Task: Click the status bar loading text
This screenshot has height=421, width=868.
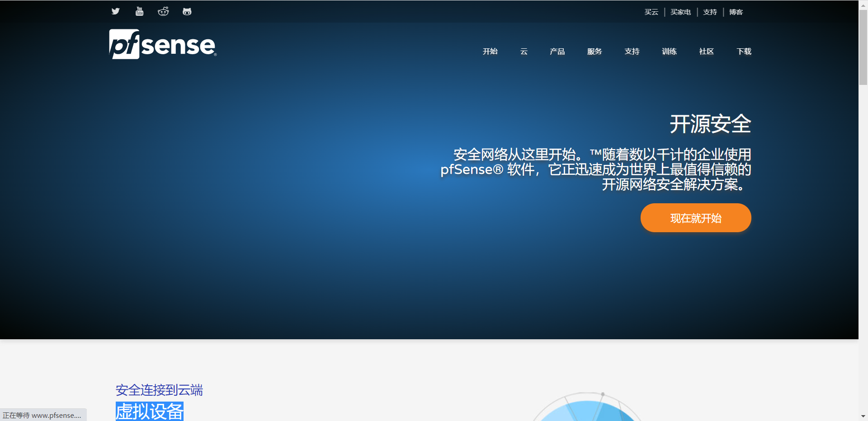Action: click(42, 415)
